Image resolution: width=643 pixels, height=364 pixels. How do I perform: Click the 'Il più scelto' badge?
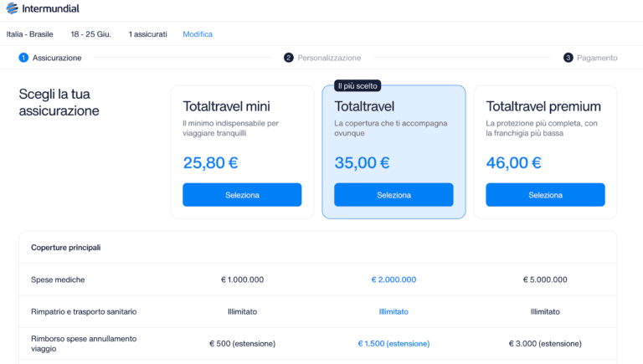tap(358, 85)
